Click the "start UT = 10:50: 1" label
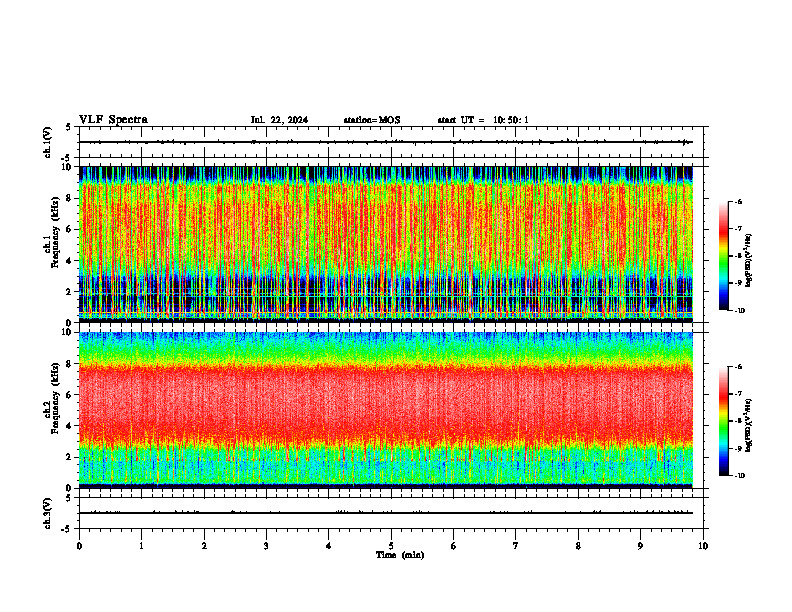Screen dimensions: 792x612 tap(483, 120)
